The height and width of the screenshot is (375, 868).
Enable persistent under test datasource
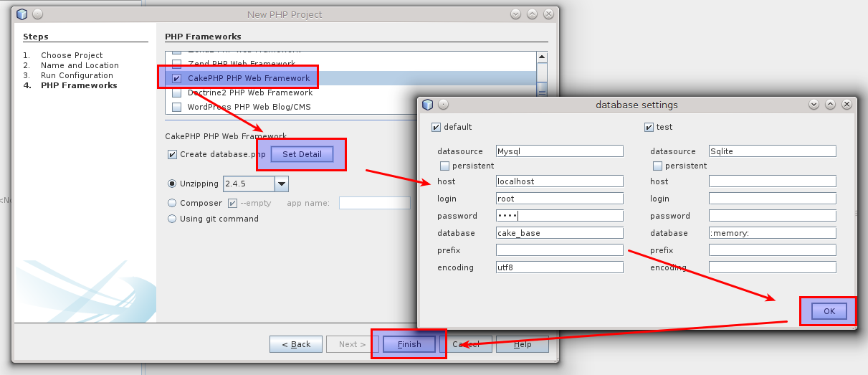657,166
